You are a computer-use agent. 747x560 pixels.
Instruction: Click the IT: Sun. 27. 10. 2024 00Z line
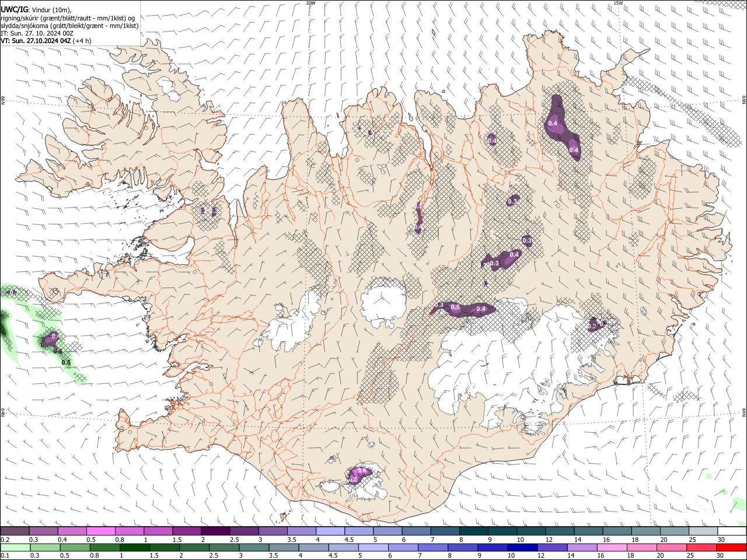37,33
